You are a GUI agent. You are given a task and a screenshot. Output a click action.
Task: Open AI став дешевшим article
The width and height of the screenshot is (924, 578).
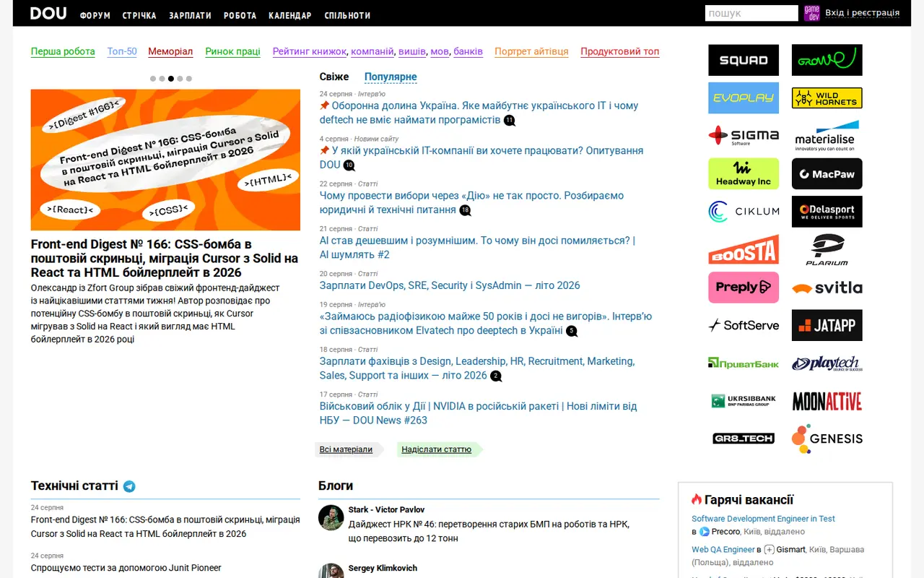click(x=477, y=248)
